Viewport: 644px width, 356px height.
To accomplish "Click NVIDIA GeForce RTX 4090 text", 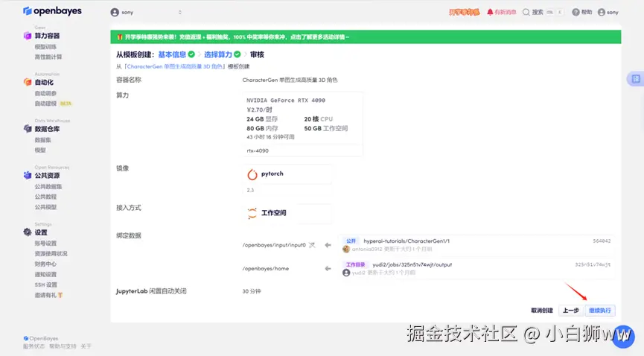I will click(286, 100).
